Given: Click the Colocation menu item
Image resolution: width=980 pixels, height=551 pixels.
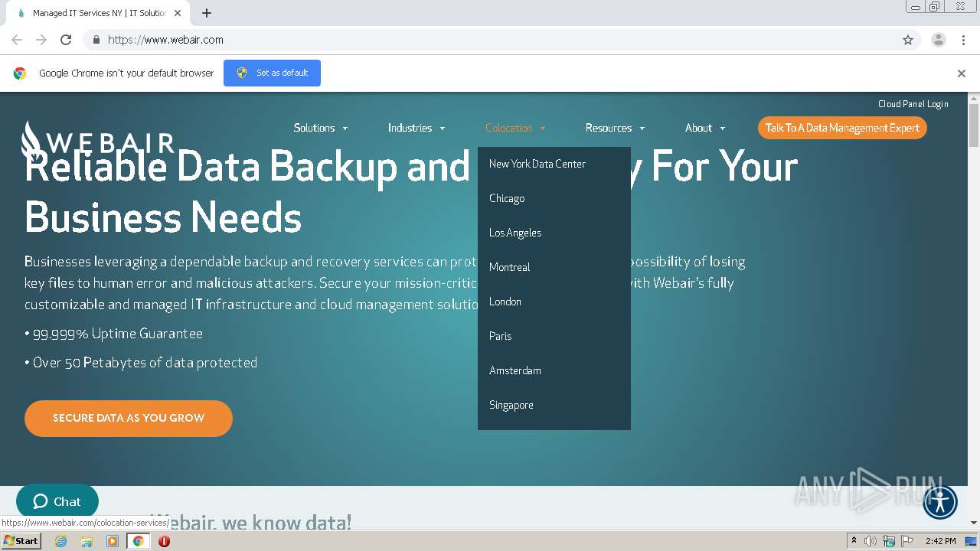Looking at the screenshot, I should coord(515,128).
